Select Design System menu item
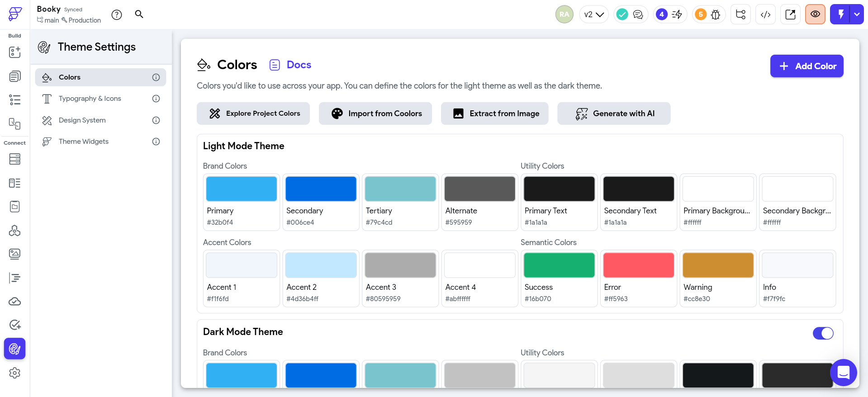This screenshot has height=397, width=868. coord(100,120)
